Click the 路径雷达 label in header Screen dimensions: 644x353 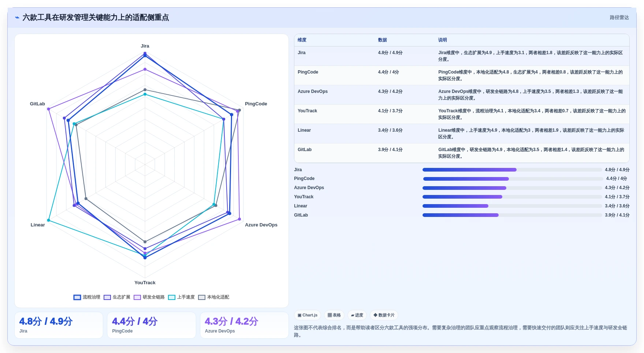pyautogui.click(x=619, y=18)
